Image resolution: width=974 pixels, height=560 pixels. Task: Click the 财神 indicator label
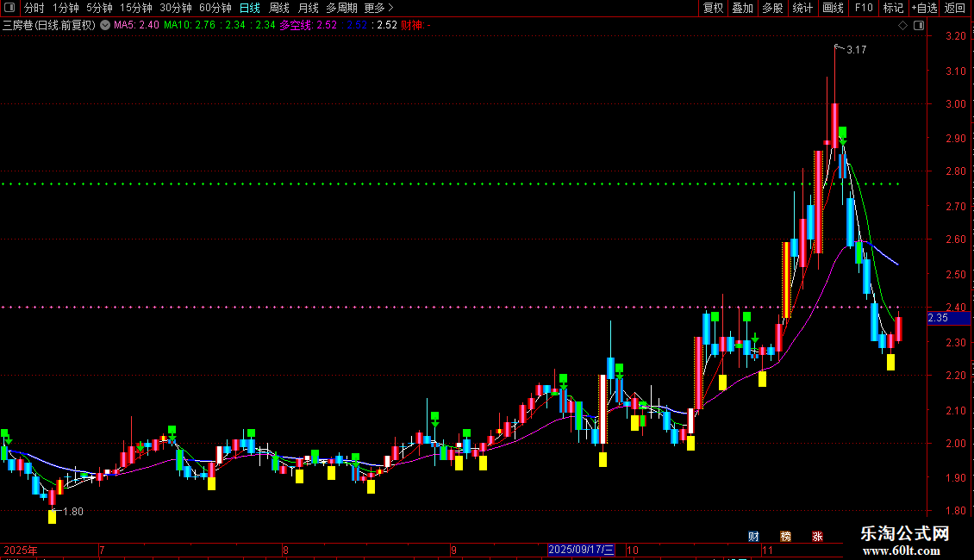415,26
